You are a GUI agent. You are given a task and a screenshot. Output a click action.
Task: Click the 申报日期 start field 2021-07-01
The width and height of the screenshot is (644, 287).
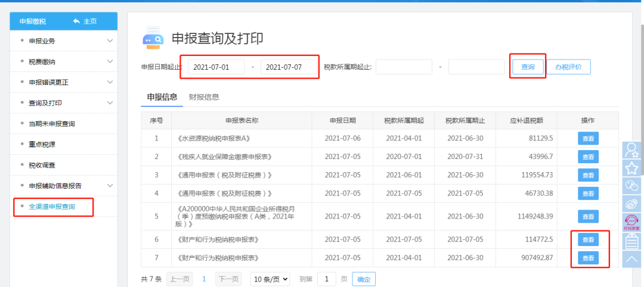click(216, 67)
